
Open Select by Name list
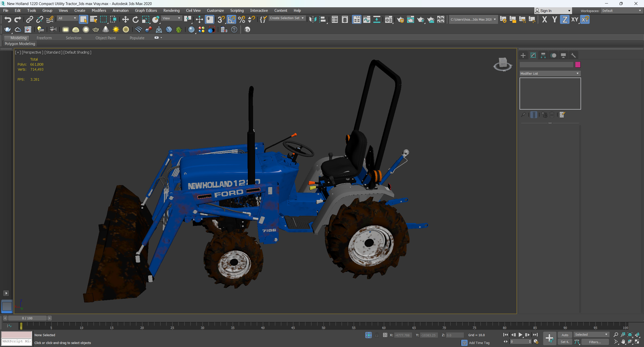(94, 19)
